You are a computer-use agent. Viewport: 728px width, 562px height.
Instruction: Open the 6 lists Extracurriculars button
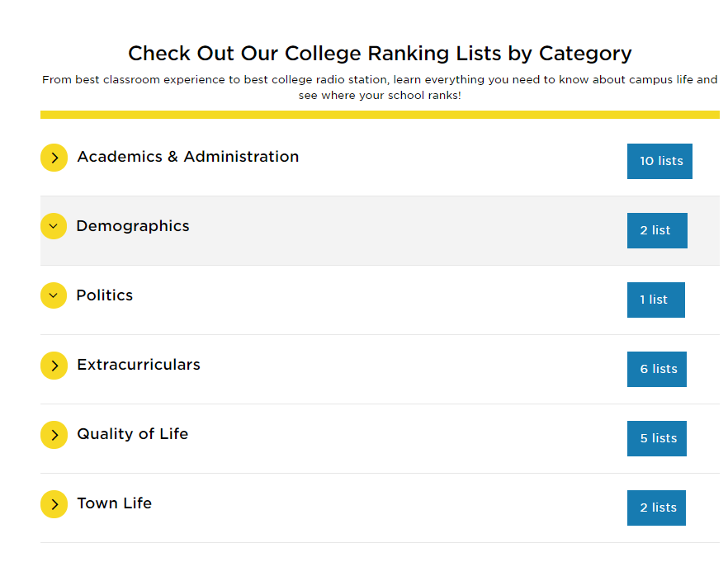657,369
